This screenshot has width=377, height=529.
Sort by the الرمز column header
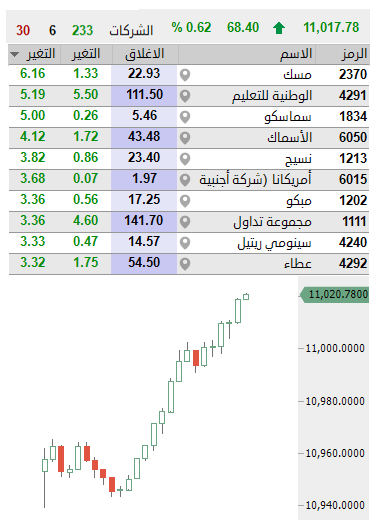pyautogui.click(x=354, y=54)
